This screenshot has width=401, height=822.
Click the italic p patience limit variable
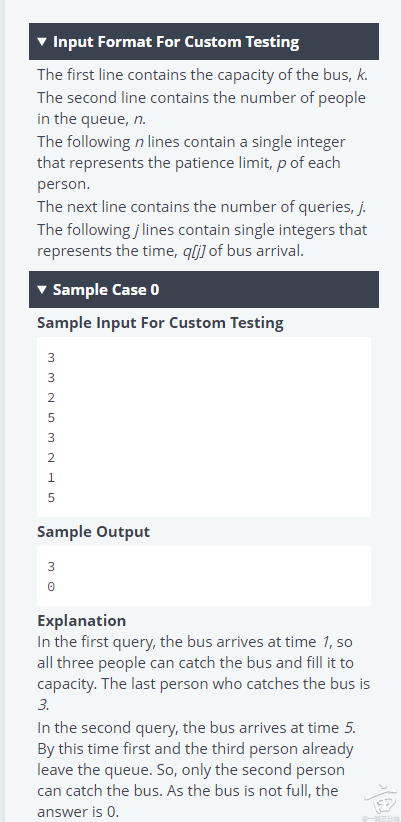coord(281,163)
